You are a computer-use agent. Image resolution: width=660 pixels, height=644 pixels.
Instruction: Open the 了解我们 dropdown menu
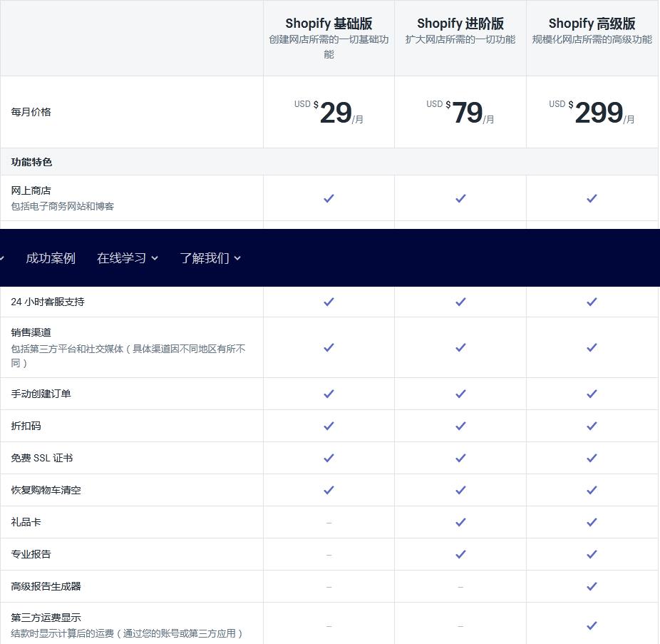[x=210, y=258]
